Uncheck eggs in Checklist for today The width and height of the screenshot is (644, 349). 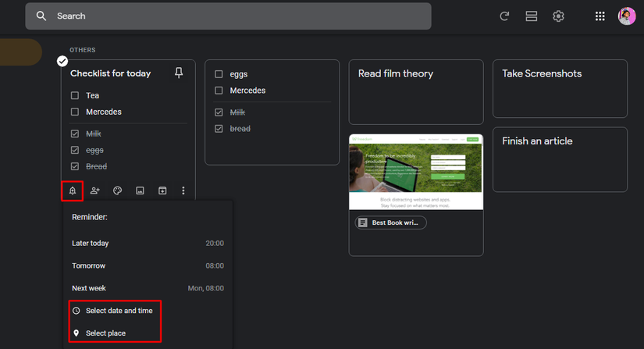pos(75,150)
